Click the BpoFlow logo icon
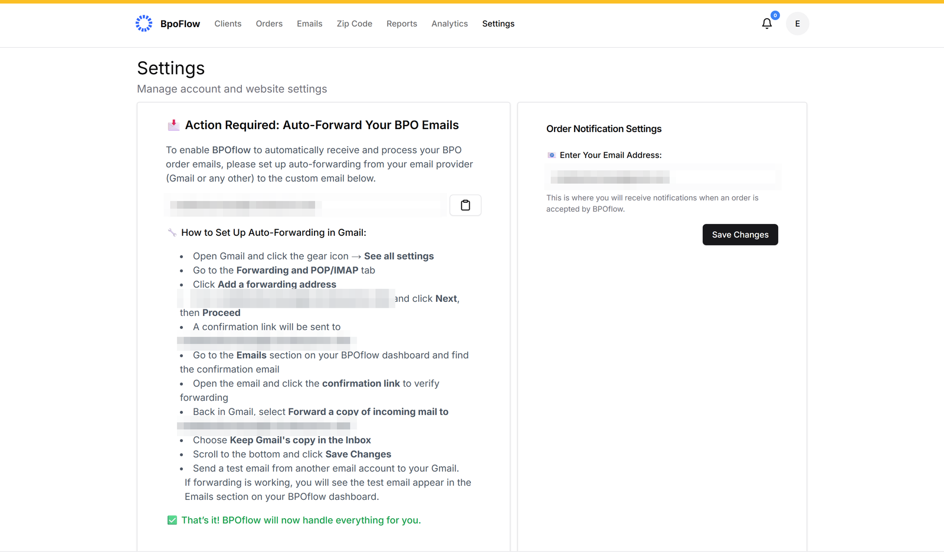944x560 pixels. pos(144,24)
